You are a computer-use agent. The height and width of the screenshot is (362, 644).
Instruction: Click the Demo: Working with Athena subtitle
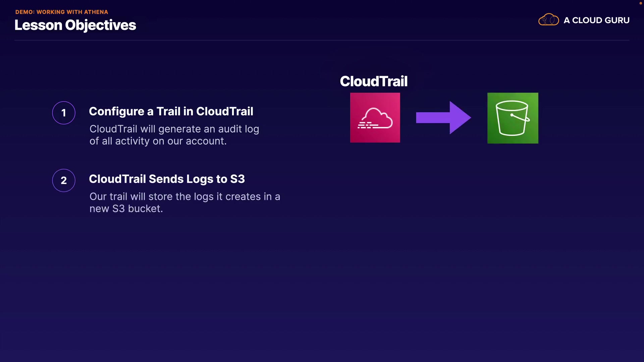62,12
